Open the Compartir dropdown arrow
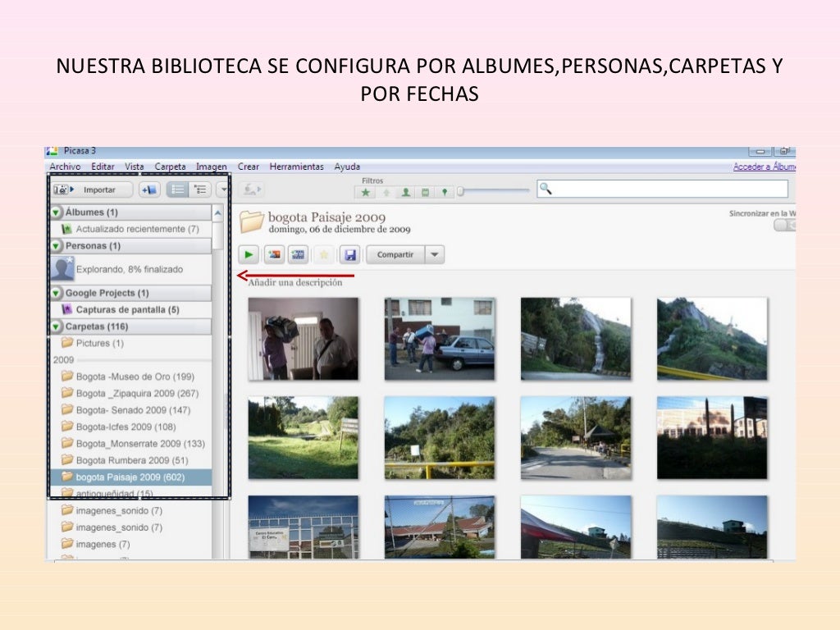The height and width of the screenshot is (630, 840). (435, 255)
